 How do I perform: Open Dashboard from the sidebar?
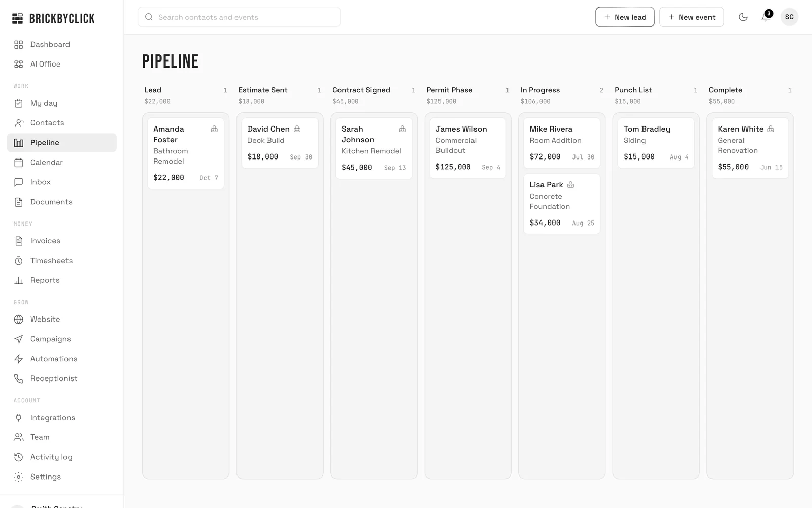coord(61,44)
